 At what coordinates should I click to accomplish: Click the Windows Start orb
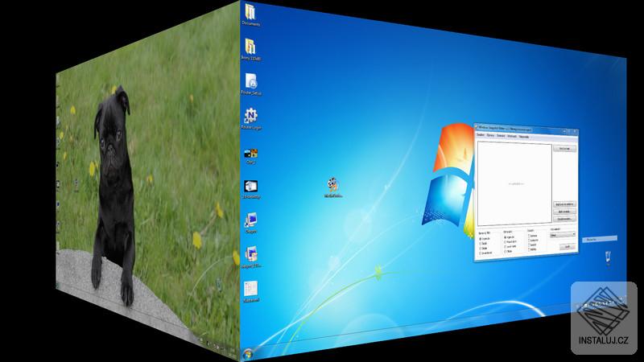tap(248, 354)
